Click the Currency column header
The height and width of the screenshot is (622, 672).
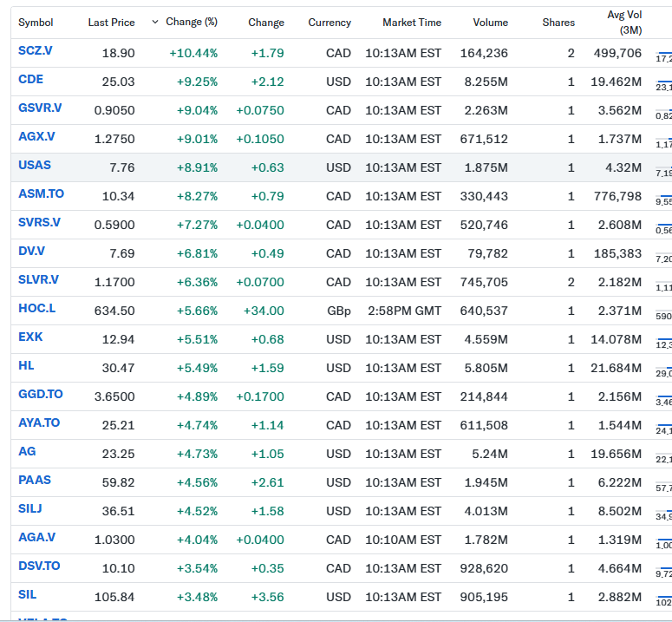[x=329, y=23]
